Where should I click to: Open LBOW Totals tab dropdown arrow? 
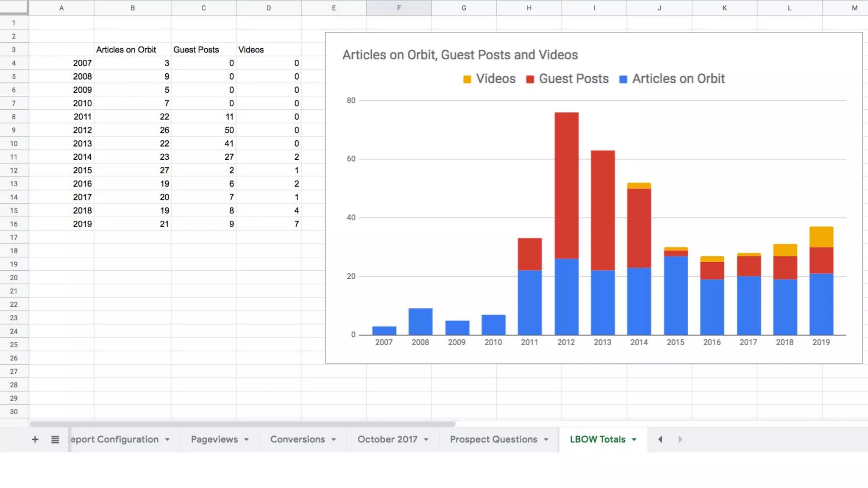coord(634,440)
